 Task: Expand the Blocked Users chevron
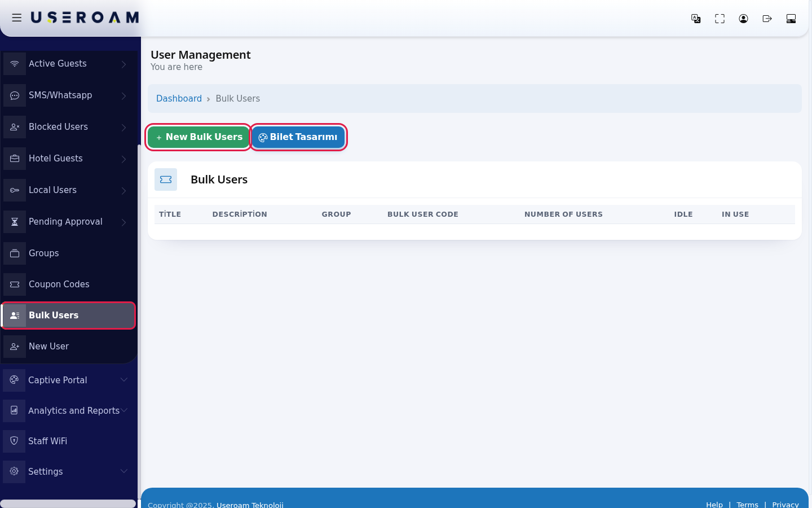(x=124, y=128)
